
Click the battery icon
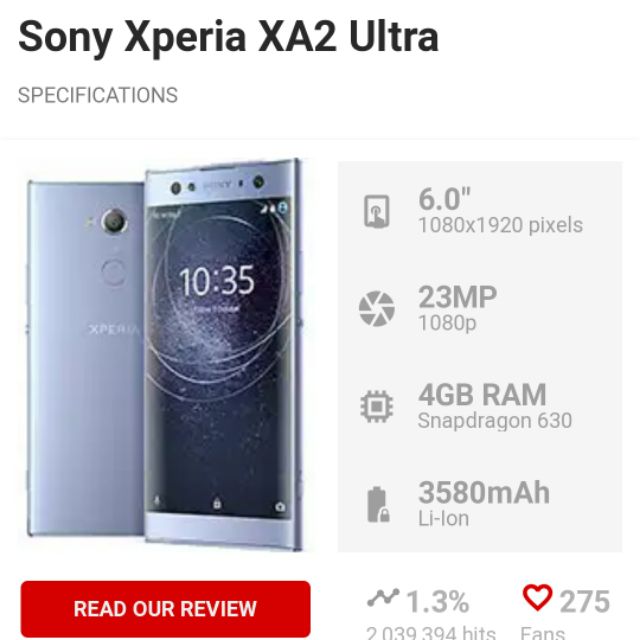click(x=378, y=504)
